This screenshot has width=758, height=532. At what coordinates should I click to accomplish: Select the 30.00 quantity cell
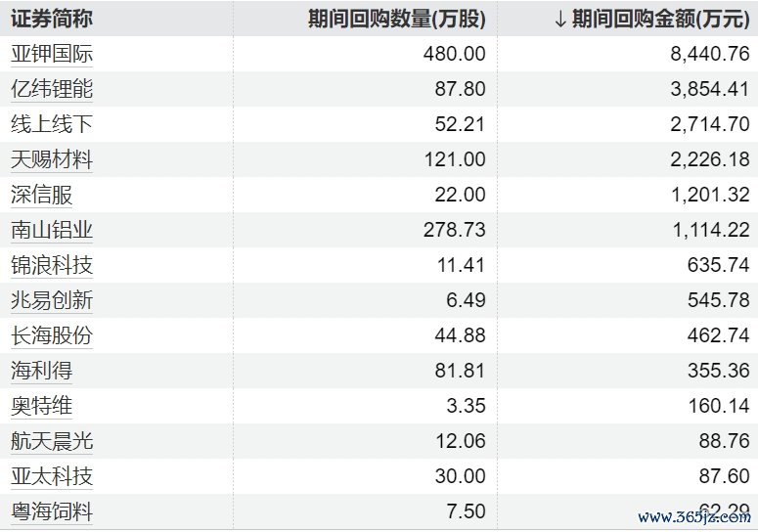click(x=365, y=477)
